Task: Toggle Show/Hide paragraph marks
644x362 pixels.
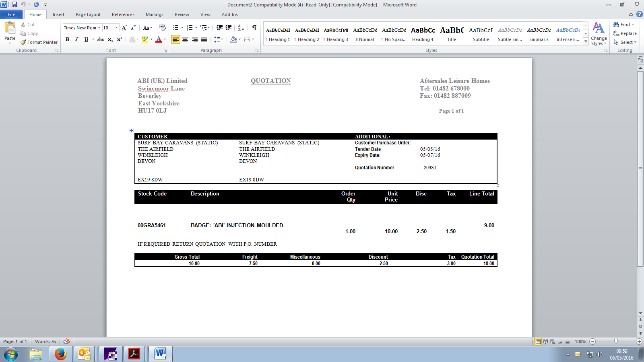Action: 254,28
